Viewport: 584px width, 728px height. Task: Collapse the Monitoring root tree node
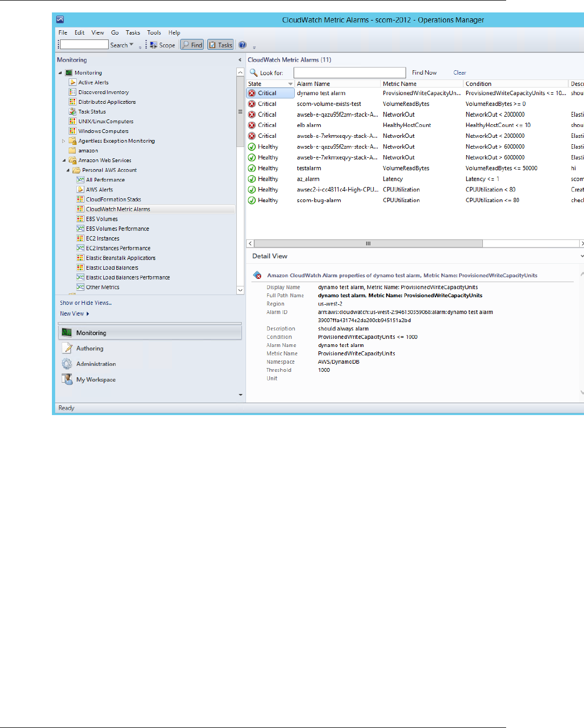pyautogui.click(x=60, y=73)
